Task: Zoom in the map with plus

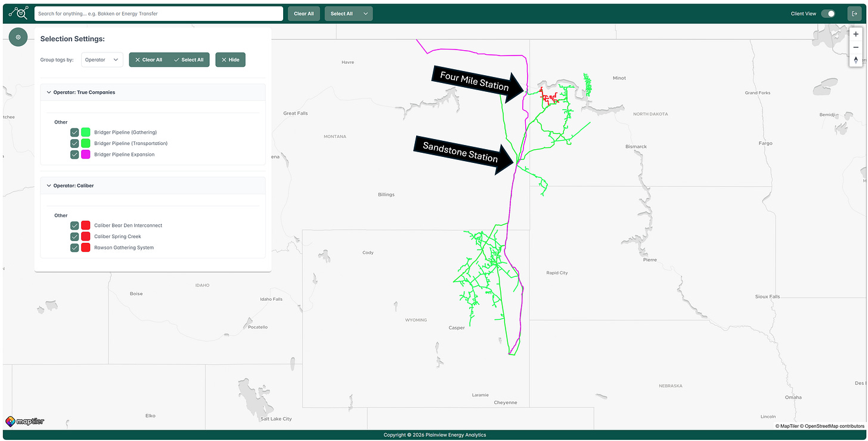Action: (x=856, y=35)
